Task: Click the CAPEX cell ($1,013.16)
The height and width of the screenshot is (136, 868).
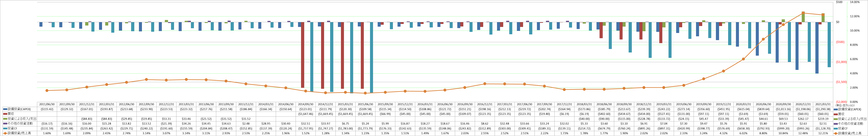Action: click(783, 109)
